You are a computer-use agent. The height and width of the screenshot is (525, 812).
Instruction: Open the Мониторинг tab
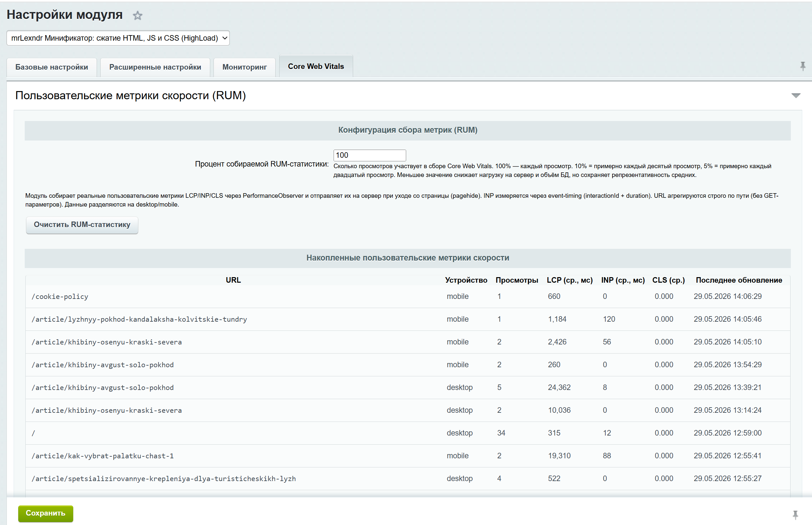(244, 67)
